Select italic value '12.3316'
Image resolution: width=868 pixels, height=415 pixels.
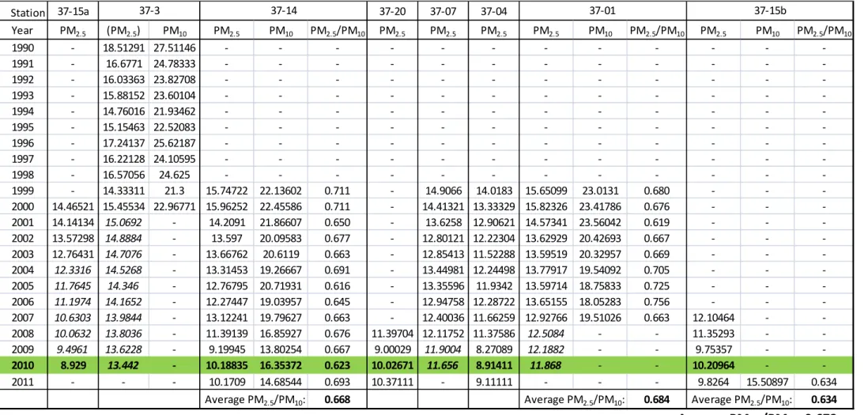(x=73, y=270)
